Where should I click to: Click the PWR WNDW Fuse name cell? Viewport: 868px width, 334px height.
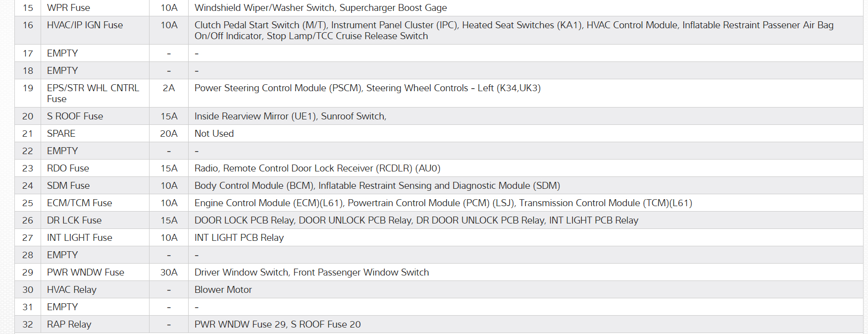point(85,273)
